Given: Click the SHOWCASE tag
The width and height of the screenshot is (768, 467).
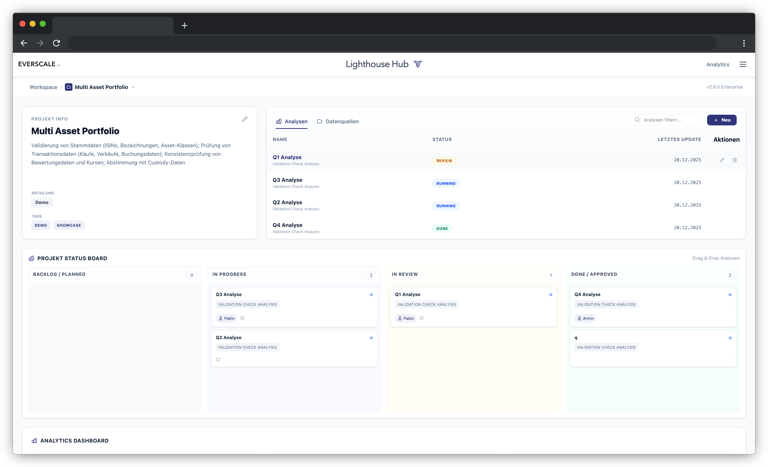Looking at the screenshot, I should [x=69, y=225].
